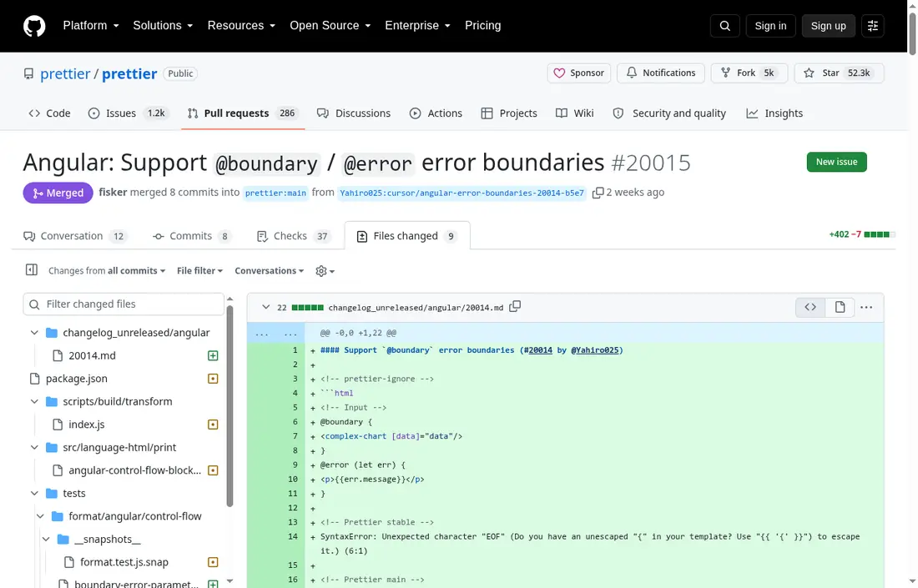Collapse the scripts/build/transform folder
Image resolution: width=918 pixels, height=588 pixels.
[x=34, y=401]
